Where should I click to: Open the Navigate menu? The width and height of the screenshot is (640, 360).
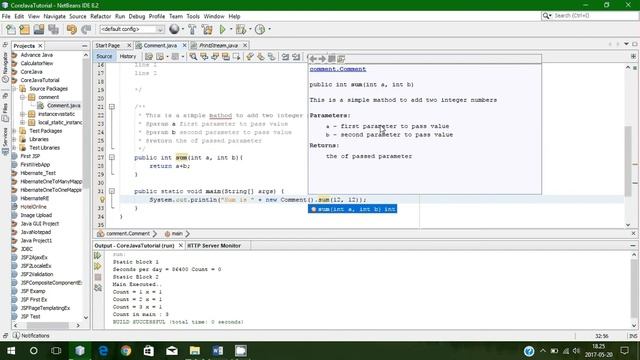pyautogui.click(x=54, y=16)
